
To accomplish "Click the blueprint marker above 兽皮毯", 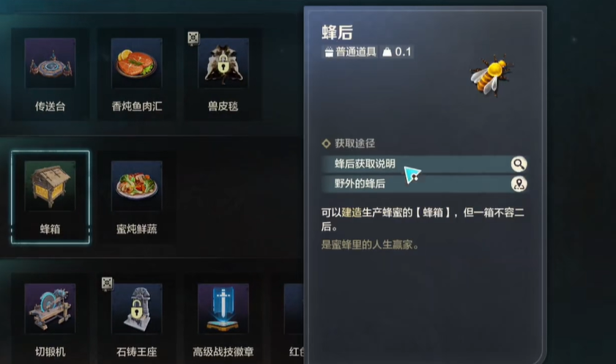I will 193,38.
